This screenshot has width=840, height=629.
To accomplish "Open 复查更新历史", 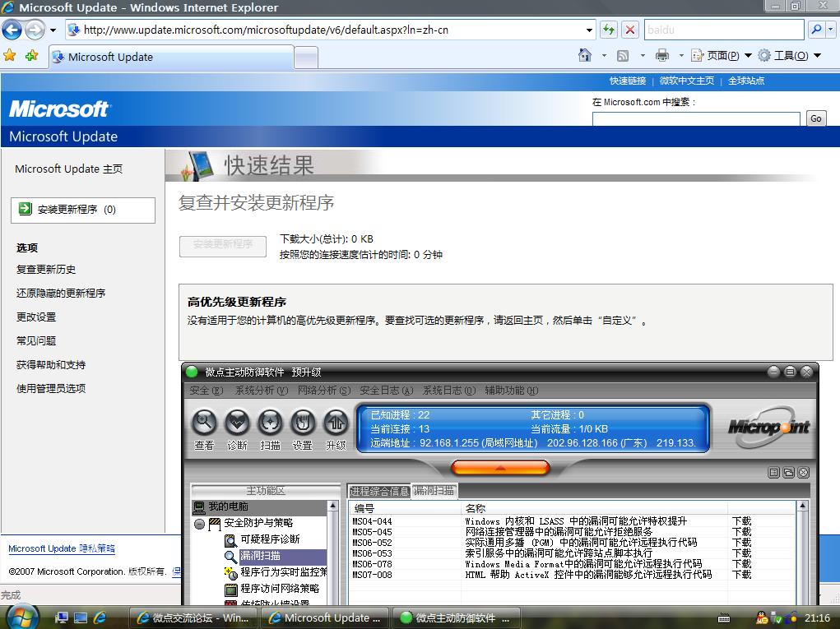I will 46,269.
